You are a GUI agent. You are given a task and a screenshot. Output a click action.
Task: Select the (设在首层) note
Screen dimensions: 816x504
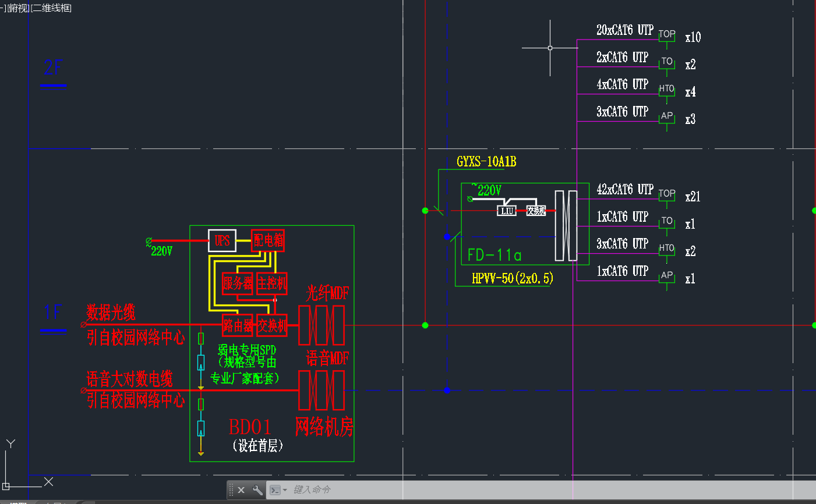pyautogui.click(x=258, y=446)
